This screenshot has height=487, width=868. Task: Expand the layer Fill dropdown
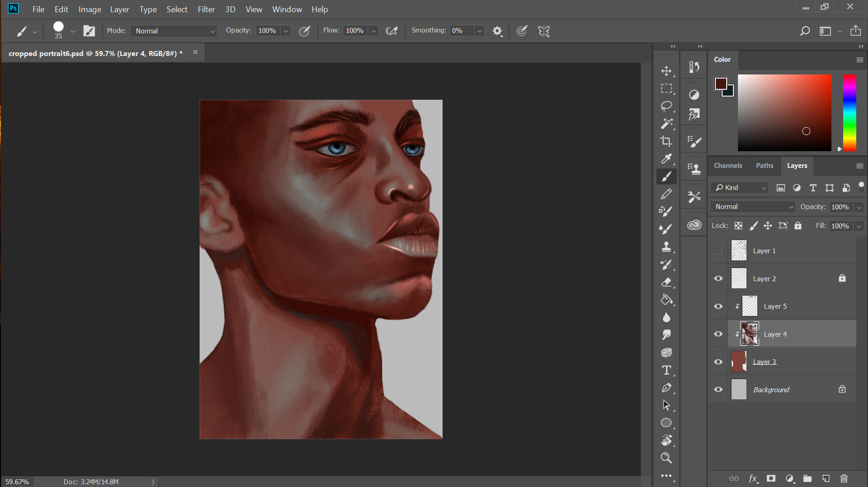[859, 226]
